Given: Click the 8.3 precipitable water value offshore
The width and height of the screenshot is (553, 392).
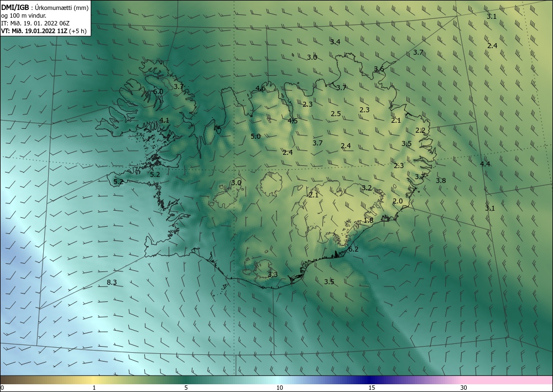Looking at the screenshot, I should [112, 282].
